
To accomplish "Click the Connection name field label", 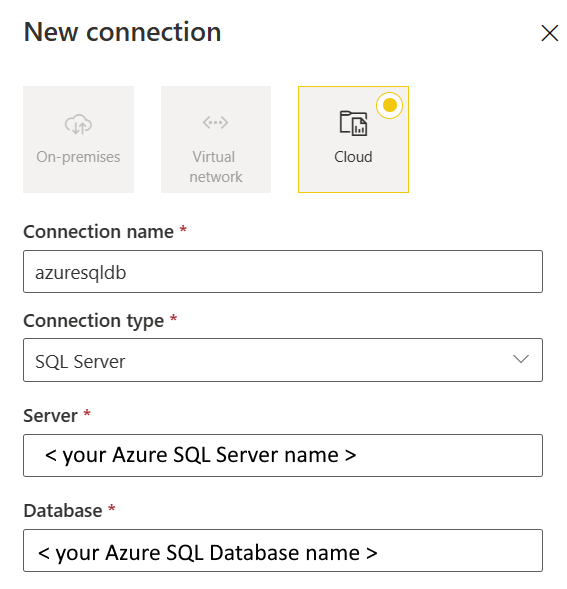I will pos(98,232).
